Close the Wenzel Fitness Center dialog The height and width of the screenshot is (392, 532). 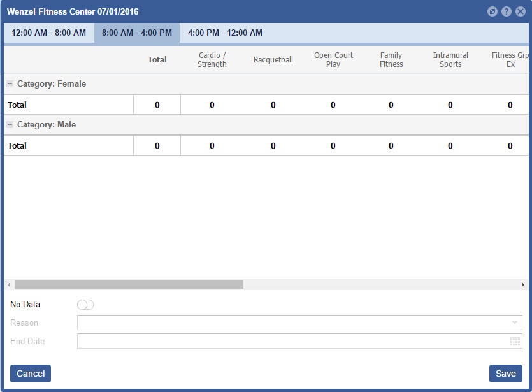[x=521, y=11]
